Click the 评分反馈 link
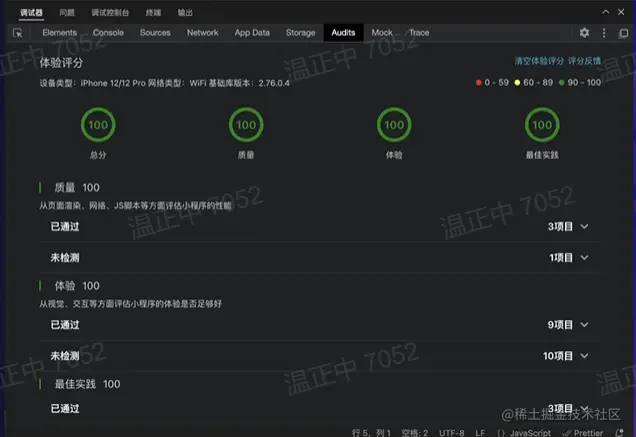This screenshot has height=437, width=636. pos(584,61)
